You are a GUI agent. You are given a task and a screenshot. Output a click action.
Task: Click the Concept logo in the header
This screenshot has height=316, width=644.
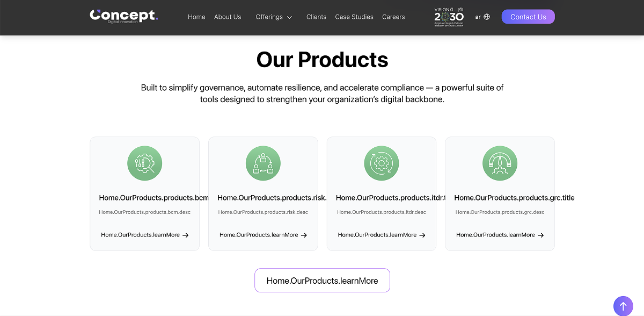(124, 16)
